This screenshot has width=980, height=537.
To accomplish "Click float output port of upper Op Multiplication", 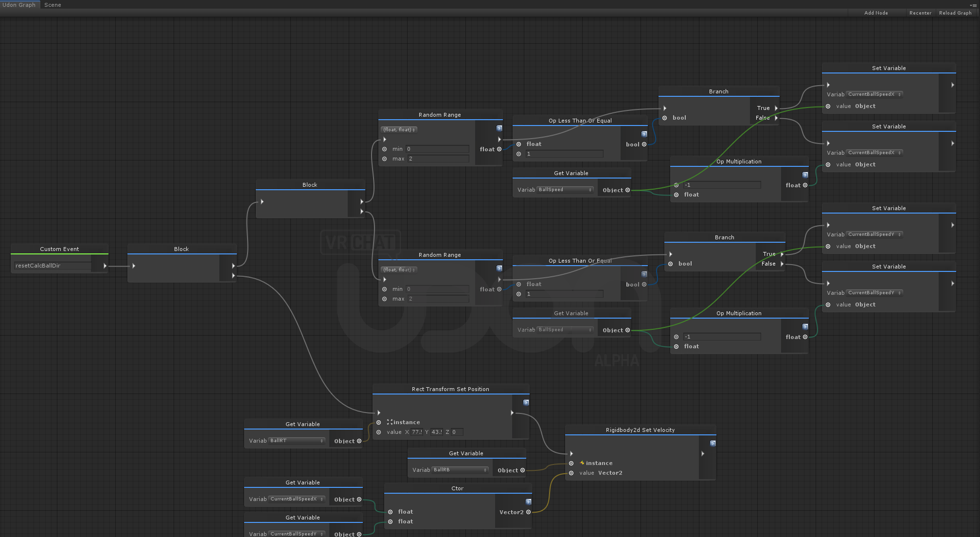I will click(x=805, y=185).
